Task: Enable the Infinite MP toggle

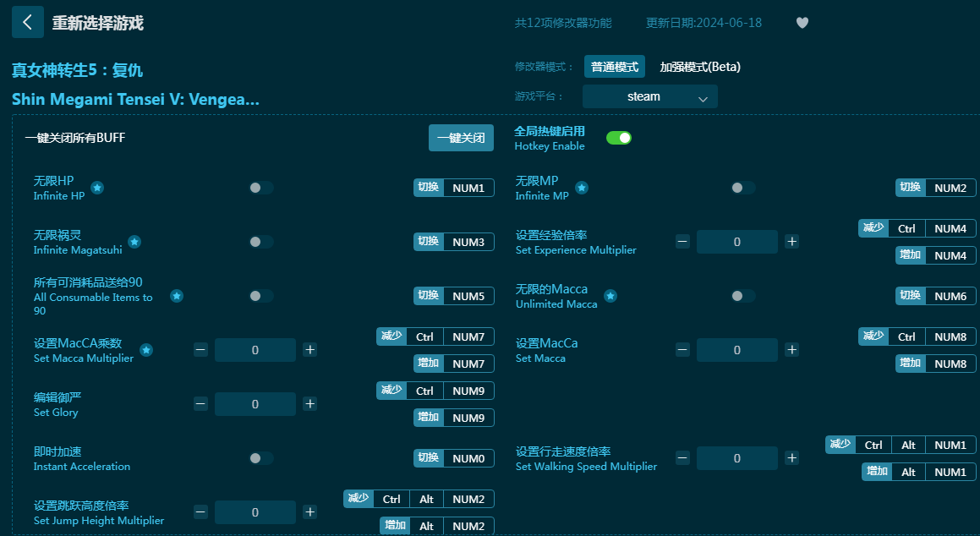Action: click(743, 188)
